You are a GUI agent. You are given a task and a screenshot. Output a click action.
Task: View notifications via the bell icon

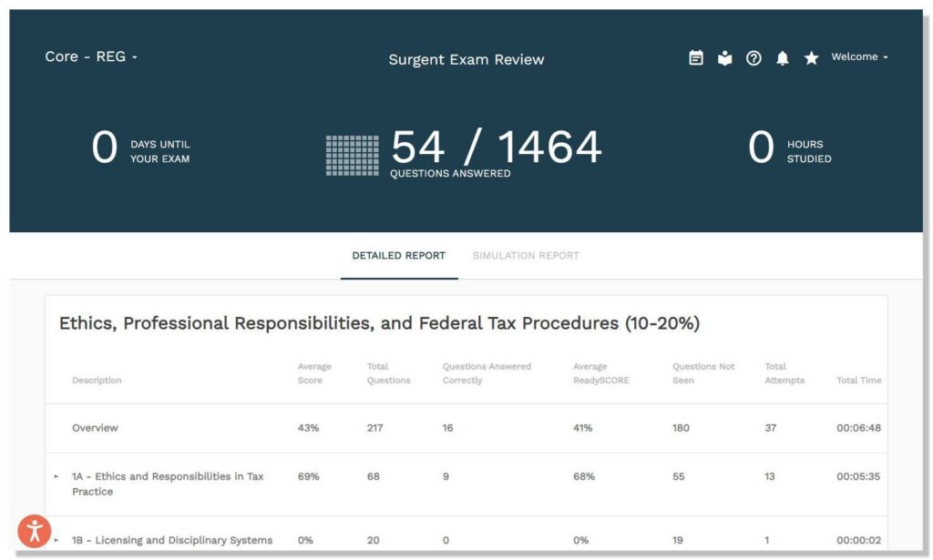(782, 58)
